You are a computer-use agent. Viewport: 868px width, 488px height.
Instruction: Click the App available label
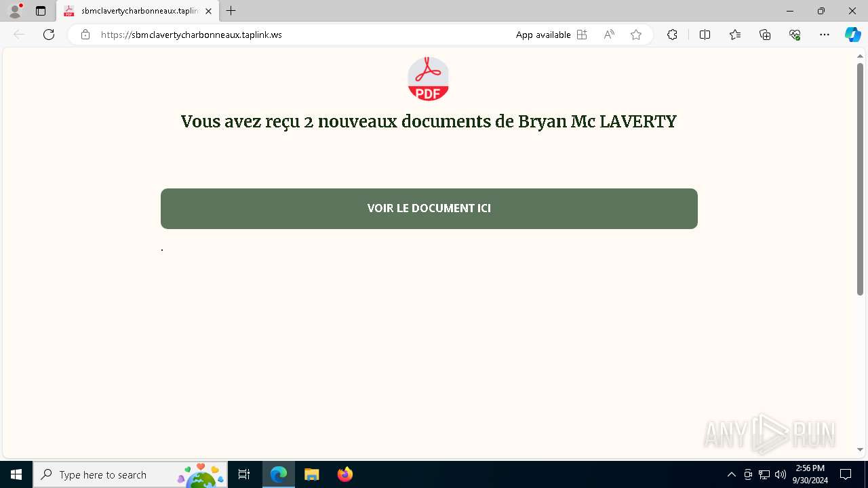click(x=543, y=35)
